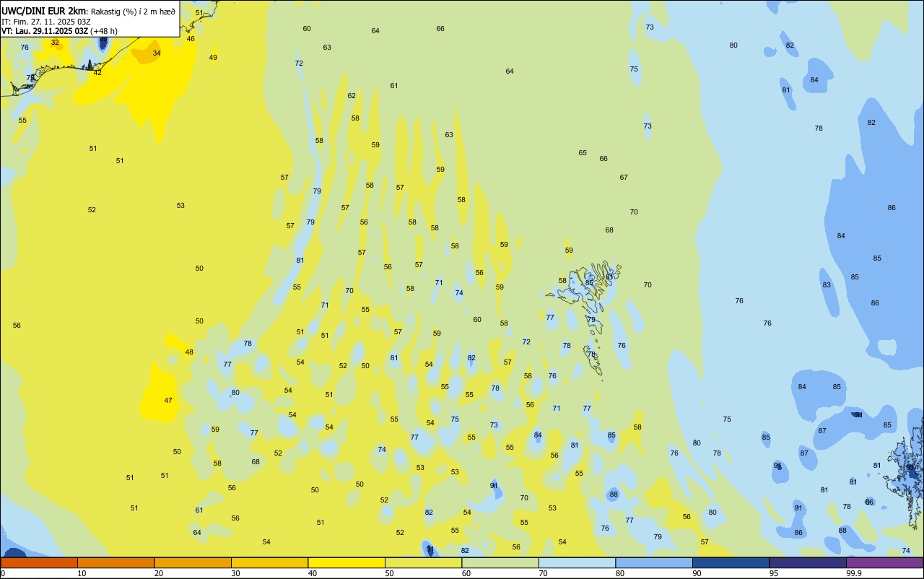Screen dimensions: 924x579
Task: Click 'Rakastig (%) í 2 m hæð' label
Action: tap(133, 12)
